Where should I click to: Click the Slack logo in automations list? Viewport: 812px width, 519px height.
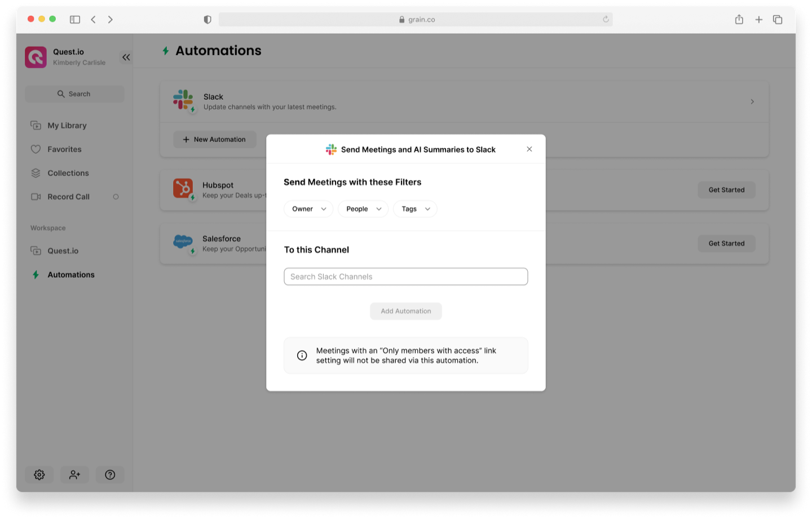pyautogui.click(x=183, y=100)
